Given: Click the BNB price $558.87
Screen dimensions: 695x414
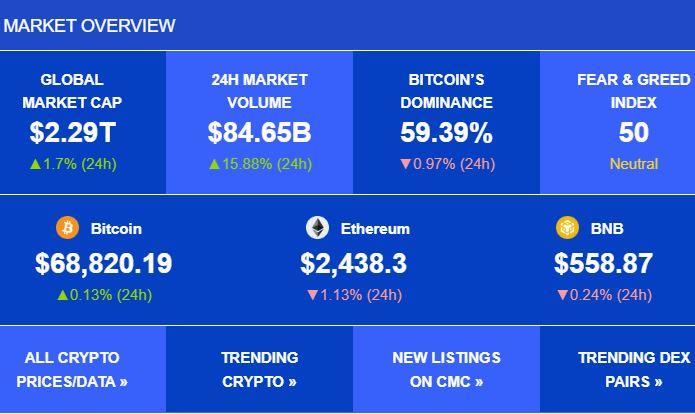Looking at the screenshot, I should tap(604, 264).
